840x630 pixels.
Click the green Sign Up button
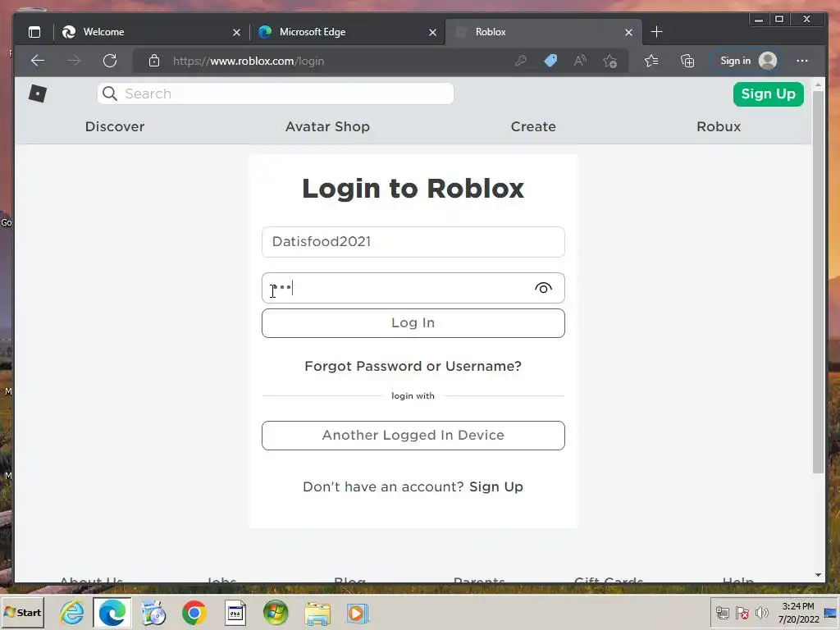click(768, 94)
